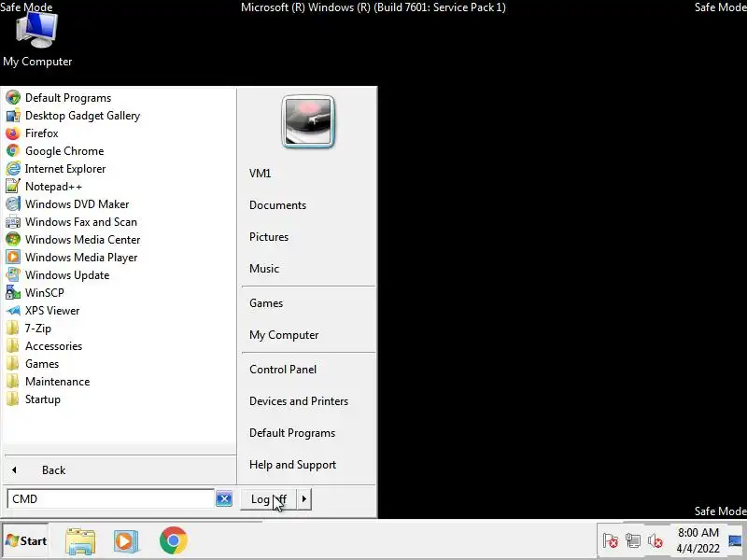This screenshot has width=747, height=560.
Task: Expand the Maintenance folder
Action: click(x=48, y=382)
